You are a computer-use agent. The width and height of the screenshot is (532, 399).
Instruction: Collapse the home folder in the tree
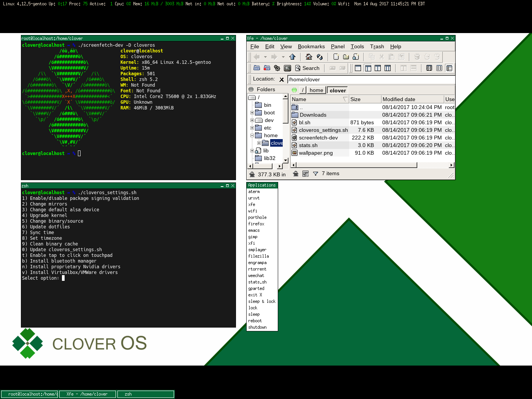tap(252, 135)
